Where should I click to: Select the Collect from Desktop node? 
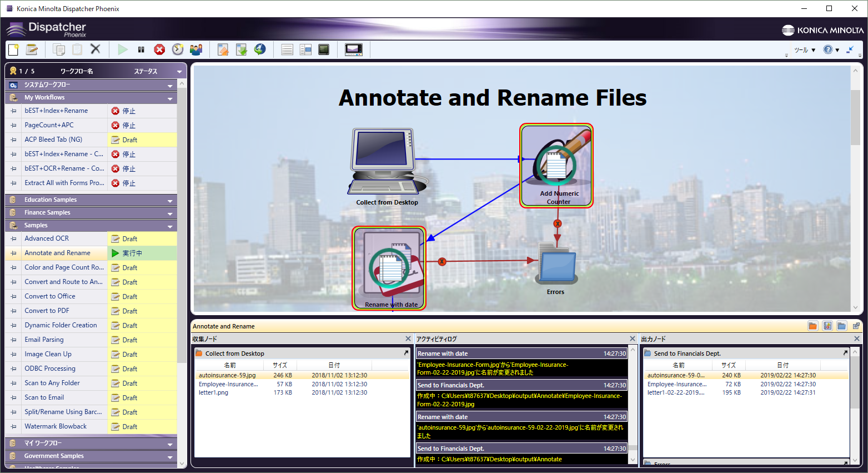(387, 167)
